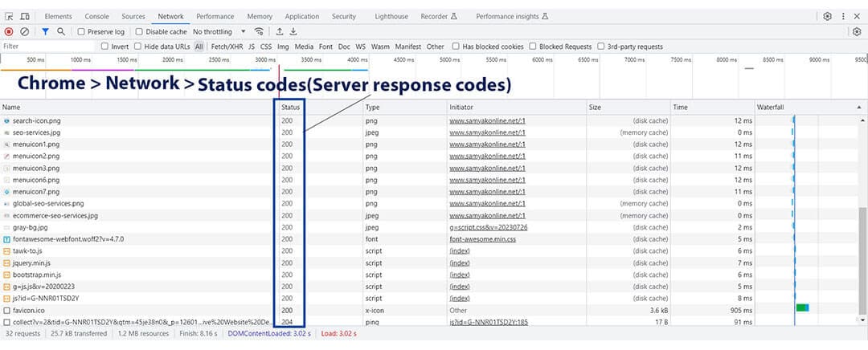Image resolution: width=868 pixels, height=350 pixels.
Task: Open the font-awesome.min.css initiator link
Action: [483, 239]
